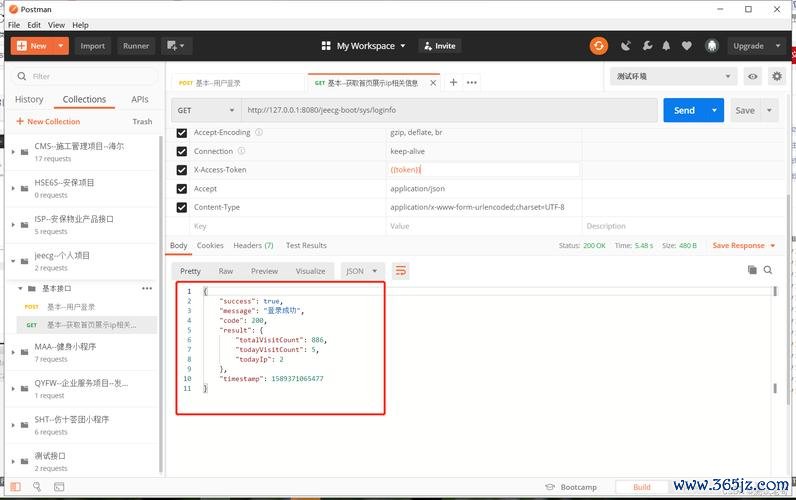Screen dimensions: 796x500
Task: Open the My Workspace dropdown
Action: 363,46
